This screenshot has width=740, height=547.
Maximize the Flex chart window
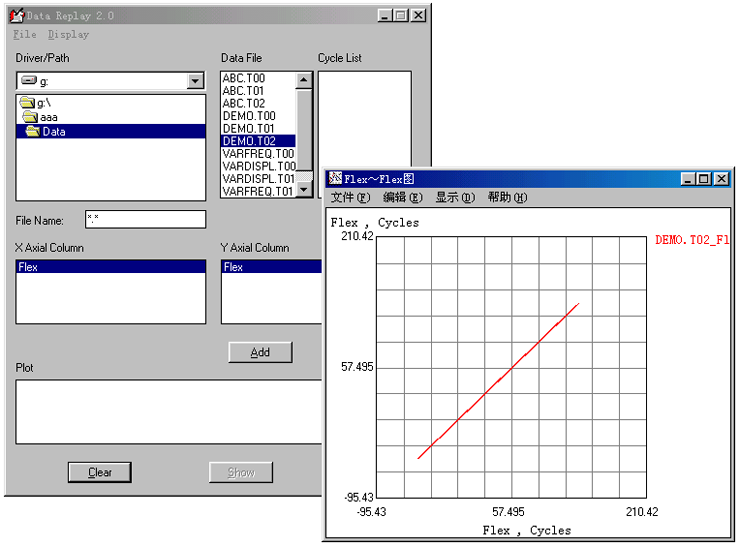tap(704, 179)
